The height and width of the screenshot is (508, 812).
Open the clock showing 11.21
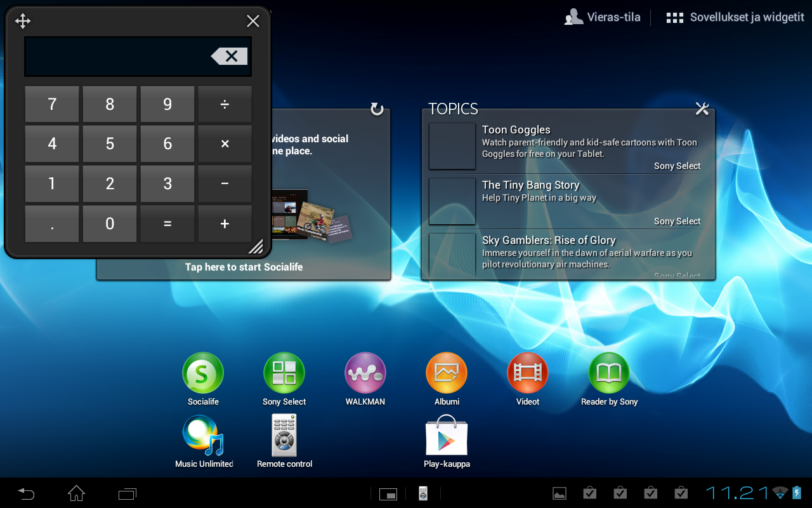(x=738, y=493)
